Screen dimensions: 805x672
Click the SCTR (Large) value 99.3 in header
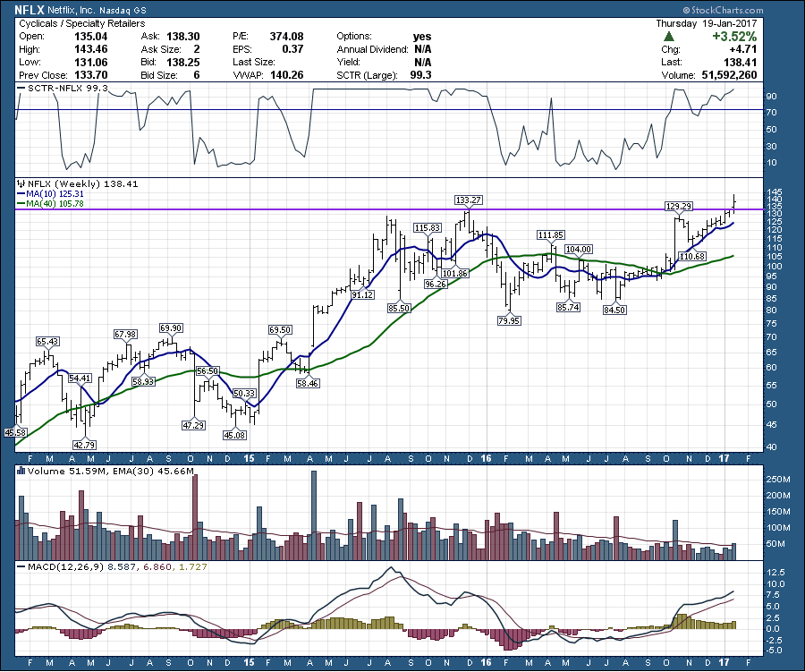click(420, 75)
